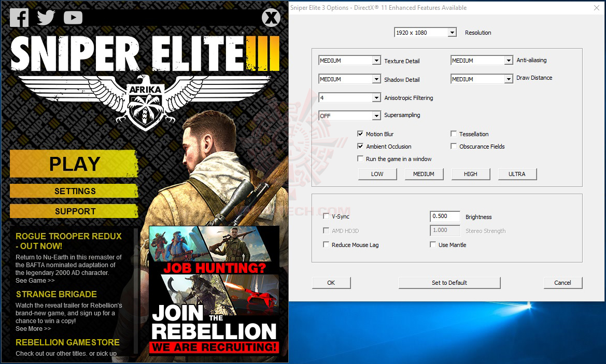Enable the Use Mantle checkbox
The width and height of the screenshot is (606, 364).
point(433,245)
